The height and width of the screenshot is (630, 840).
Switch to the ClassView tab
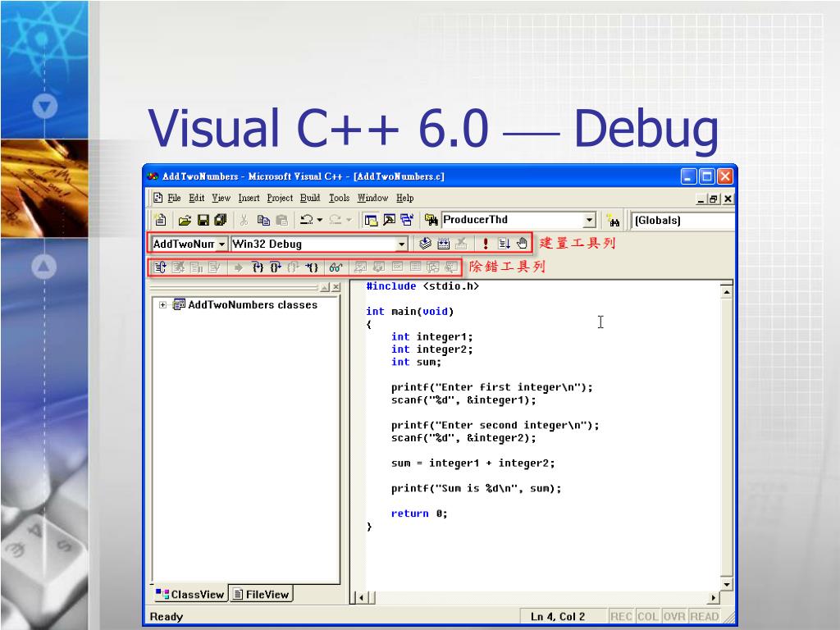tap(190, 594)
